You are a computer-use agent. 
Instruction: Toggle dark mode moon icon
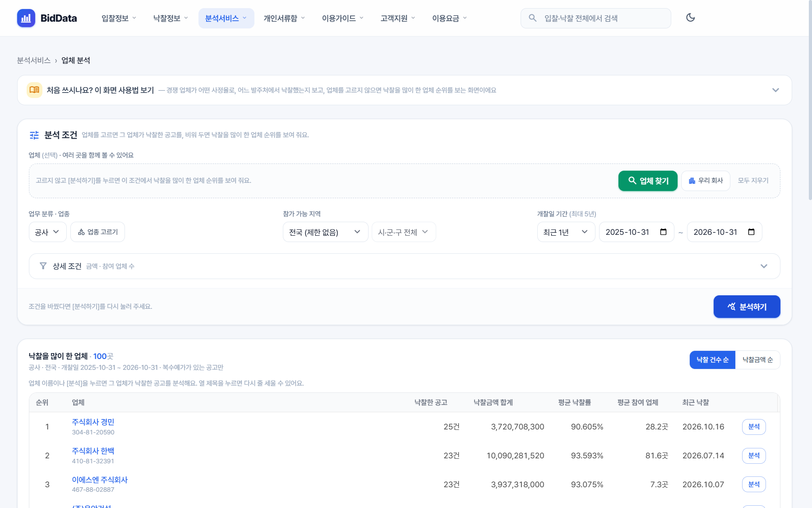[x=690, y=18]
